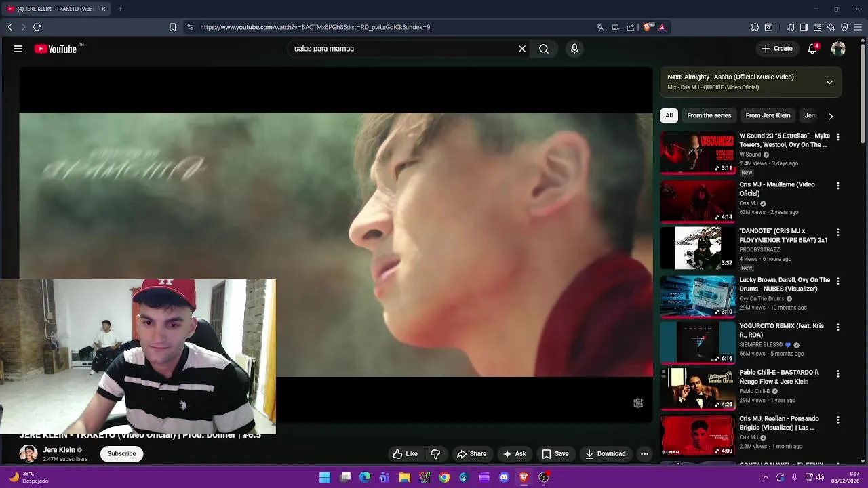Click the Download button
The image size is (868, 488).
pos(606,454)
